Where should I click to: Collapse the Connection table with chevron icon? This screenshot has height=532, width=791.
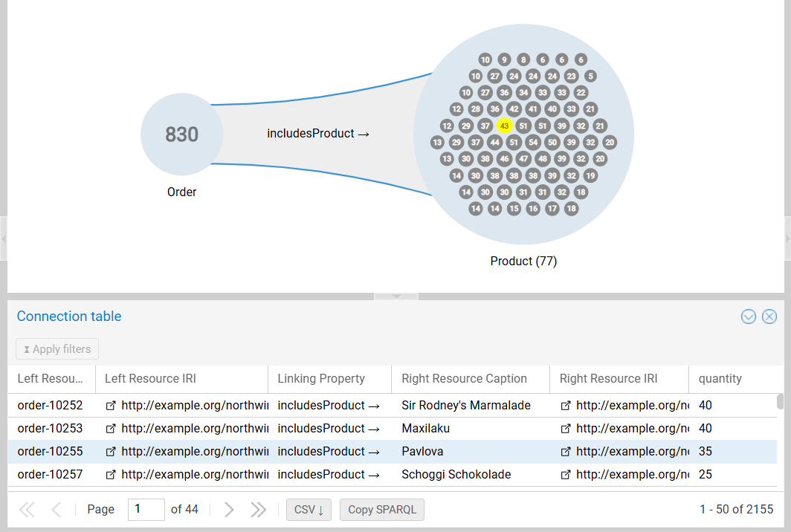[x=749, y=317]
